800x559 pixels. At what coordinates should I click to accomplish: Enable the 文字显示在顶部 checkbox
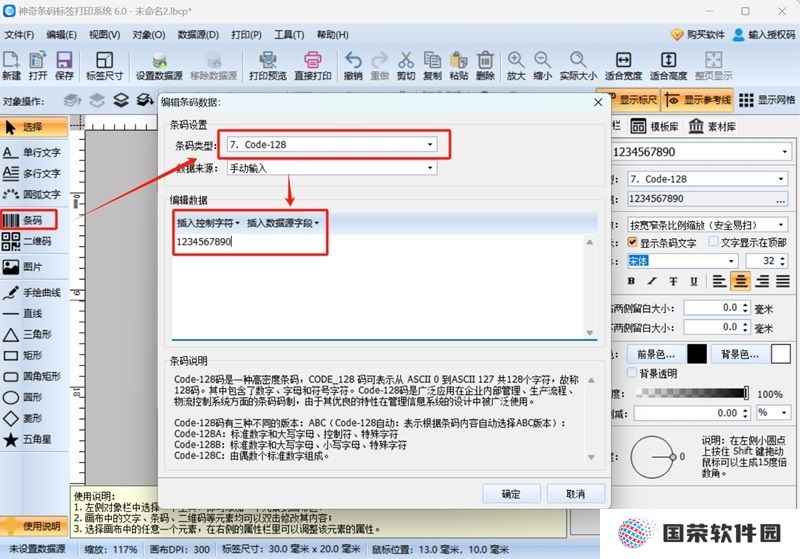(714, 242)
